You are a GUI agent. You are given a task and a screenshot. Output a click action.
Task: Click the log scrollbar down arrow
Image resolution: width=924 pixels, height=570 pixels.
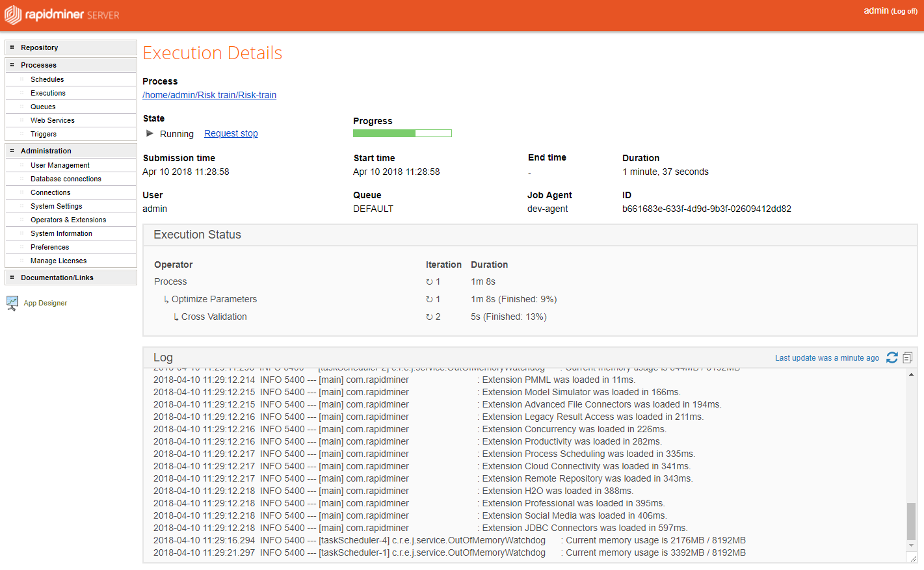click(x=911, y=545)
